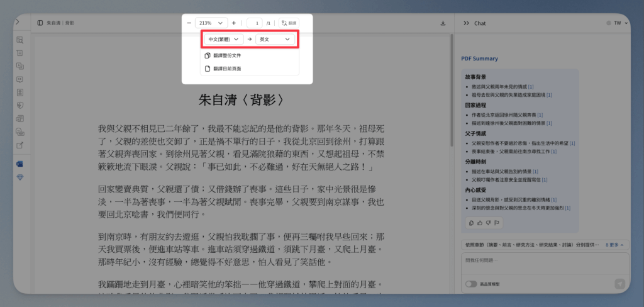This screenshot has width=644, height=307.
Task: Toggle the 高品質模型 switch
Action: (471, 284)
